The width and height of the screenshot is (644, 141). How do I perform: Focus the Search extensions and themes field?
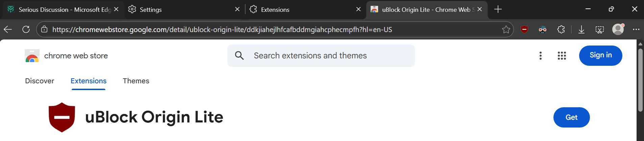[321, 56]
